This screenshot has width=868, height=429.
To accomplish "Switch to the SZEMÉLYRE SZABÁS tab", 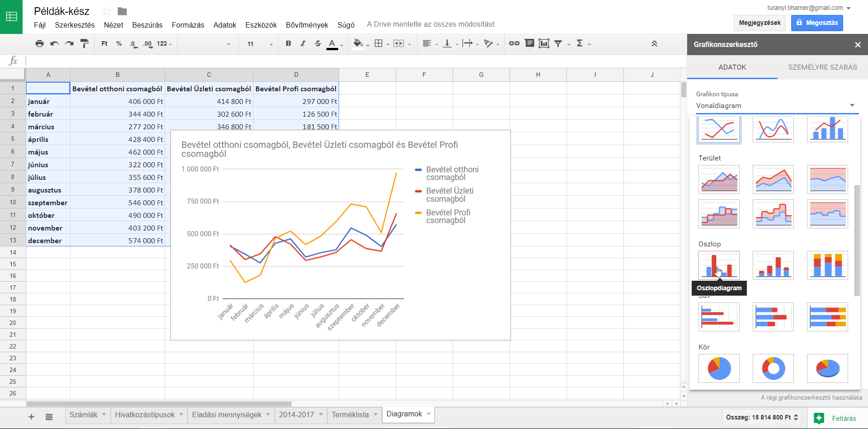I will [822, 67].
